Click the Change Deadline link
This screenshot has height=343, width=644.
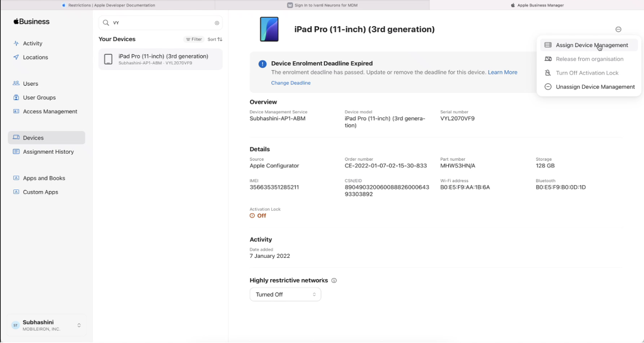pyautogui.click(x=290, y=83)
